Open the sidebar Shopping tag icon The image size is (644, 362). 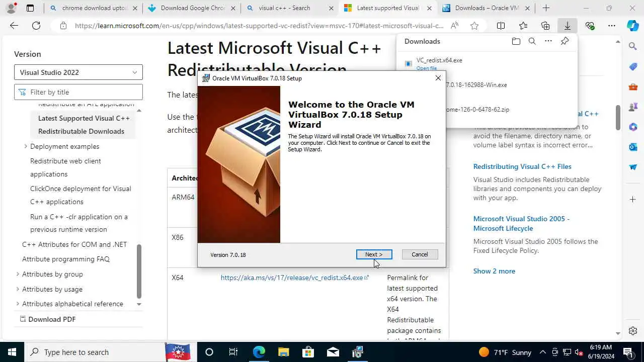click(x=633, y=66)
